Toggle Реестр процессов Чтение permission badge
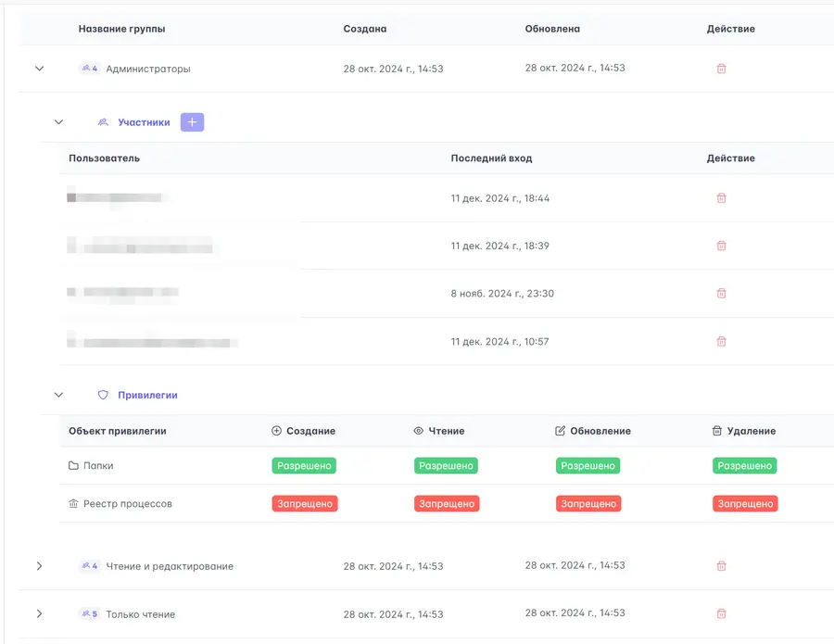Screen dimensions: 834x644 click(447, 503)
